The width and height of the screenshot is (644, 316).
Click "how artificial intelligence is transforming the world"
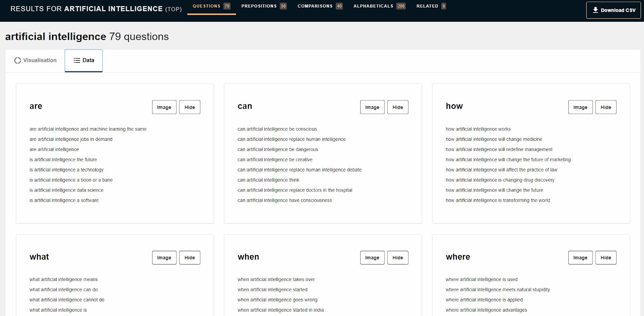point(498,200)
